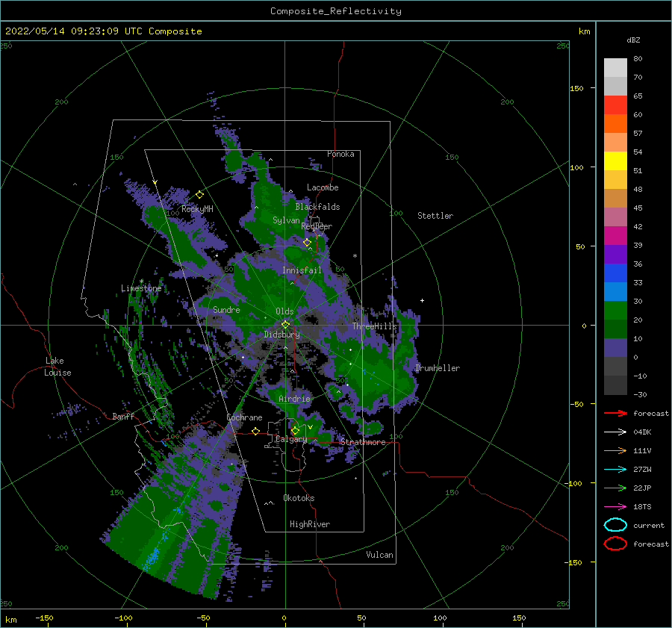Click the Vulcan label
This screenshot has width=672, height=628.
379,555
